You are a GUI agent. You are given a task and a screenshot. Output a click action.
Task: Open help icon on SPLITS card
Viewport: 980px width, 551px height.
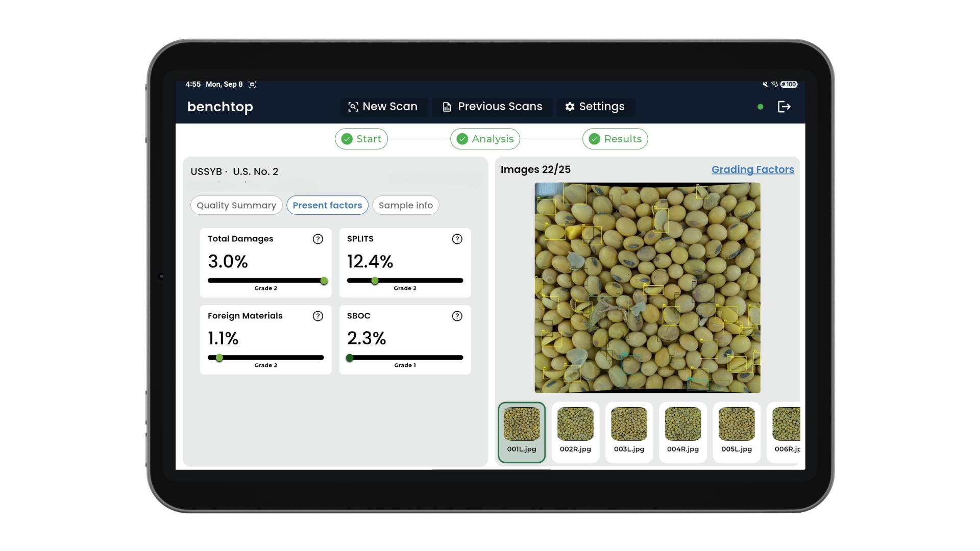(457, 239)
